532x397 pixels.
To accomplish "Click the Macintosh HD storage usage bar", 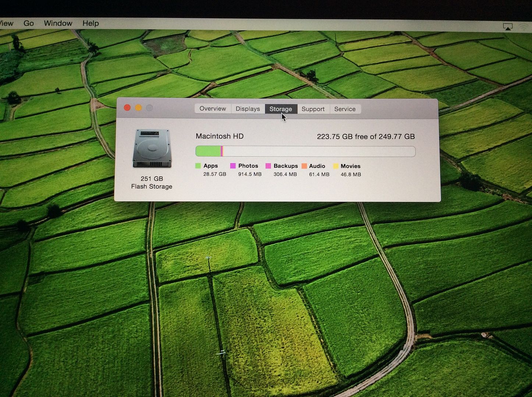I will click(x=305, y=151).
